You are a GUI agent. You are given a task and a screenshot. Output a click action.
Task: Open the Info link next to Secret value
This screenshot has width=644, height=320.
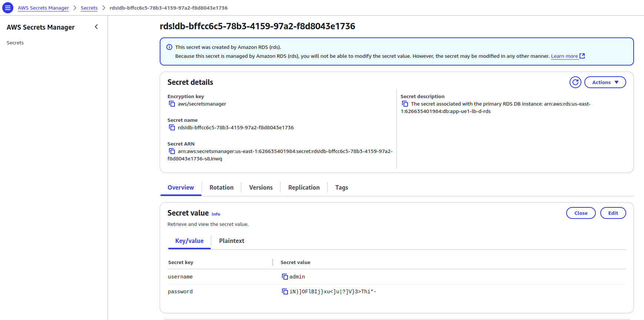pyautogui.click(x=216, y=214)
